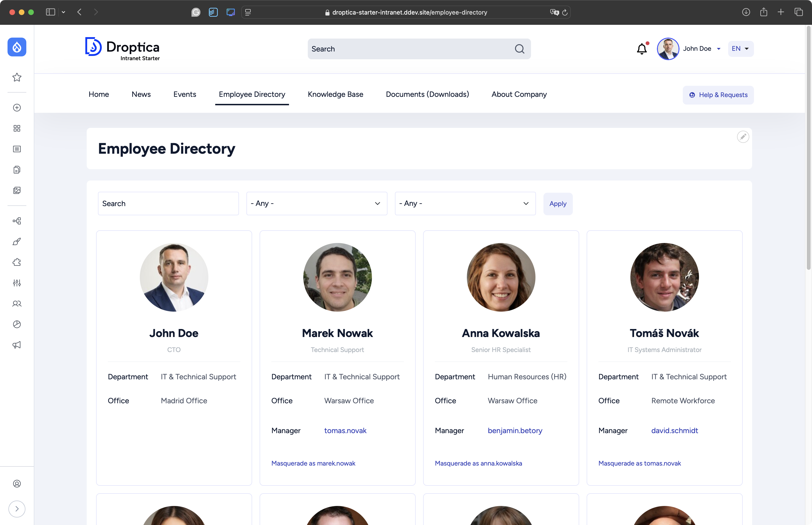Click the notification bell icon
Screen dimensions: 812x525
(642, 49)
